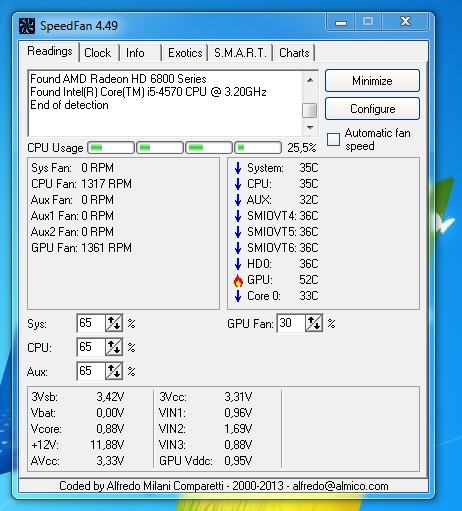
Task: Click the CPU speed up/down stepper
Action: (114, 347)
